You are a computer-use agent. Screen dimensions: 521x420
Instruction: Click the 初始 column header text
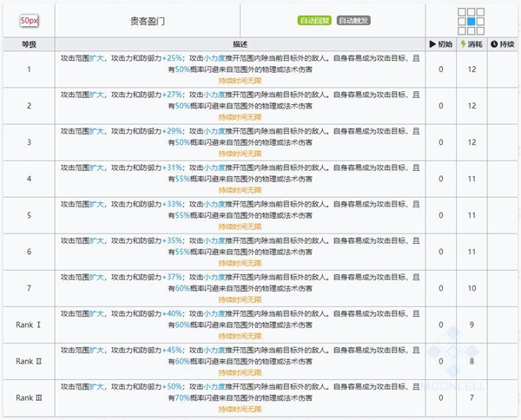click(x=445, y=44)
